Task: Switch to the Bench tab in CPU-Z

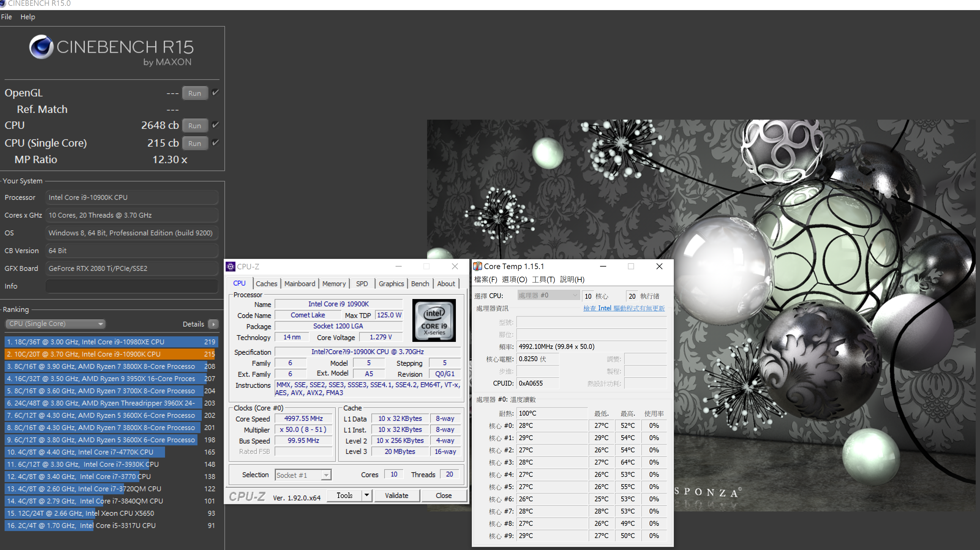Action: 420,284
